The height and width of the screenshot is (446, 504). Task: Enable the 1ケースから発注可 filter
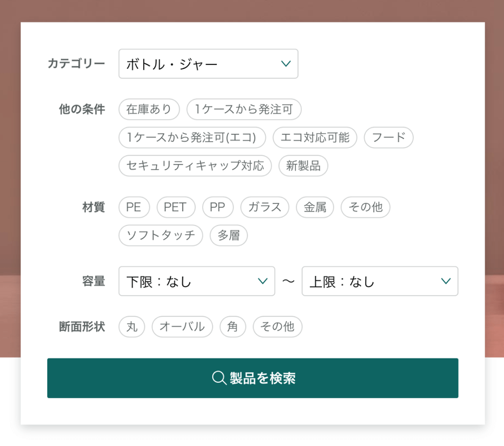pos(244,109)
